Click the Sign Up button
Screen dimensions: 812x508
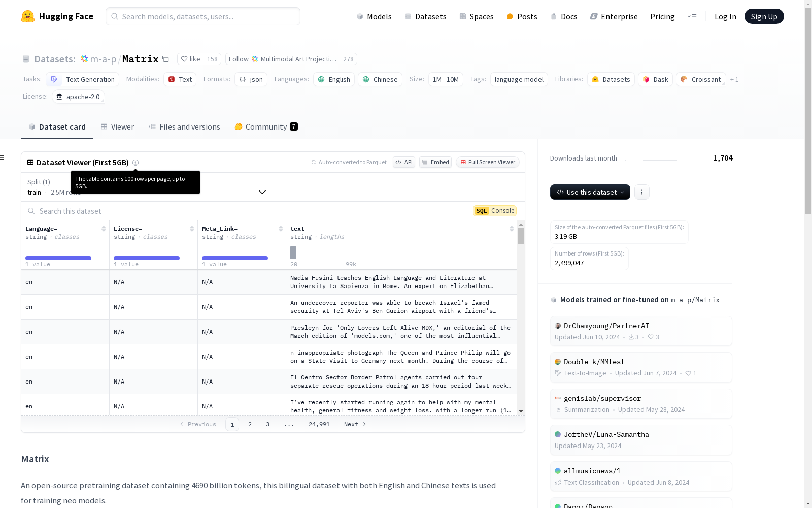(764, 16)
